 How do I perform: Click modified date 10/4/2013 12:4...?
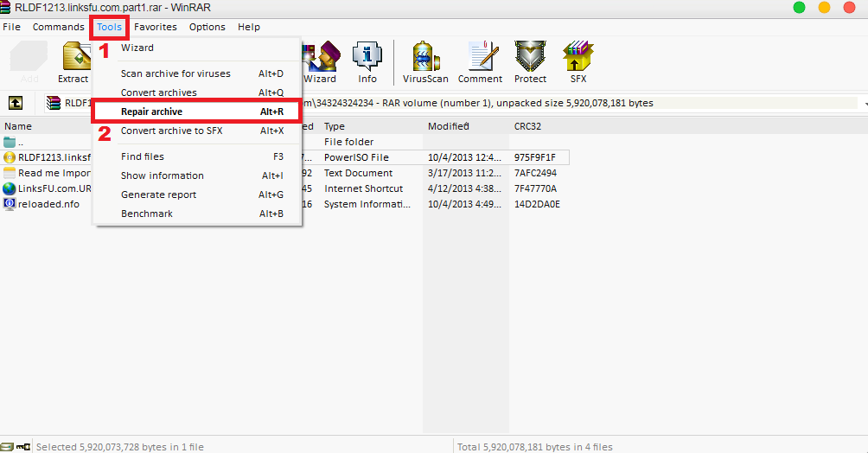[464, 157]
